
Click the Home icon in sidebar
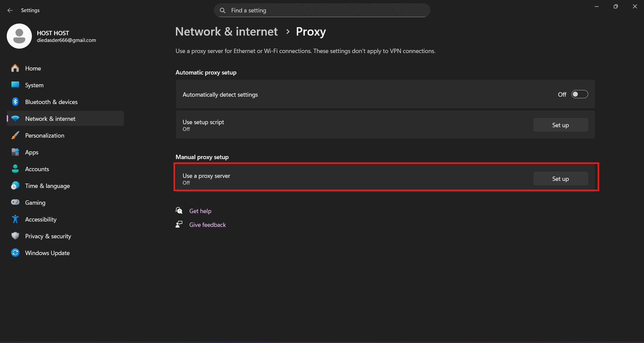click(x=15, y=68)
